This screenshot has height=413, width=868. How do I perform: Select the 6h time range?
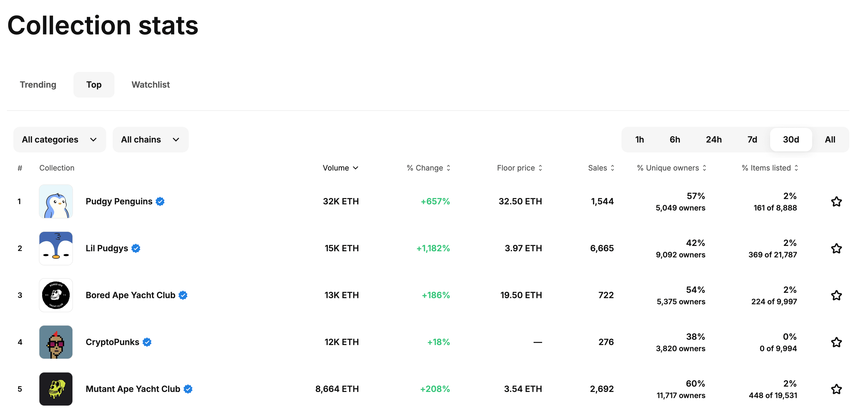point(675,140)
